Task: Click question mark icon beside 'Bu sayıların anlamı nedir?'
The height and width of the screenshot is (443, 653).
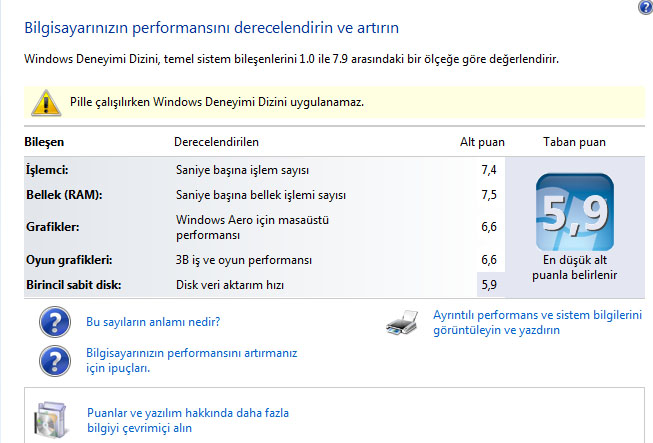Action: [x=55, y=321]
